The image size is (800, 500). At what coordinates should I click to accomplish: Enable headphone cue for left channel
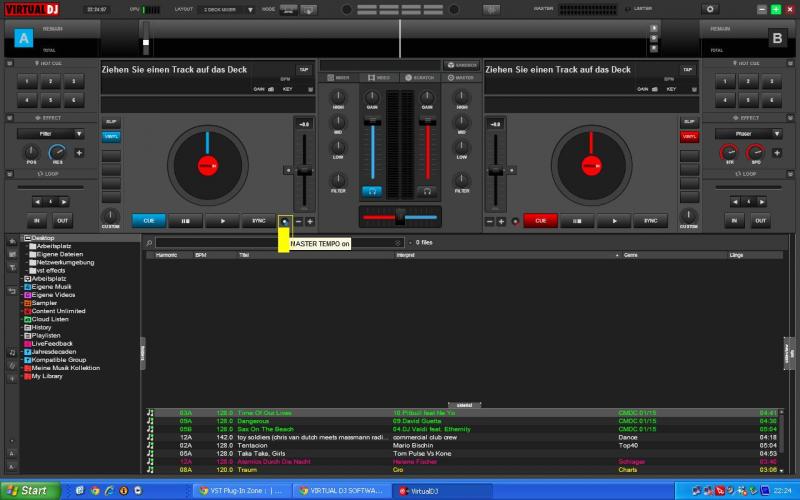[x=372, y=190]
